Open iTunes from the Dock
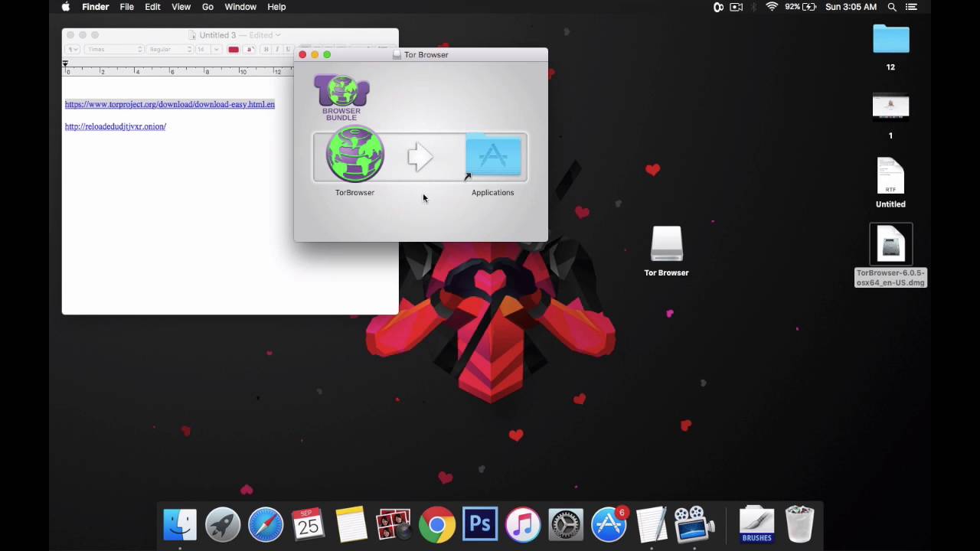Viewport: 980px width, 551px height. (x=523, y=525)
